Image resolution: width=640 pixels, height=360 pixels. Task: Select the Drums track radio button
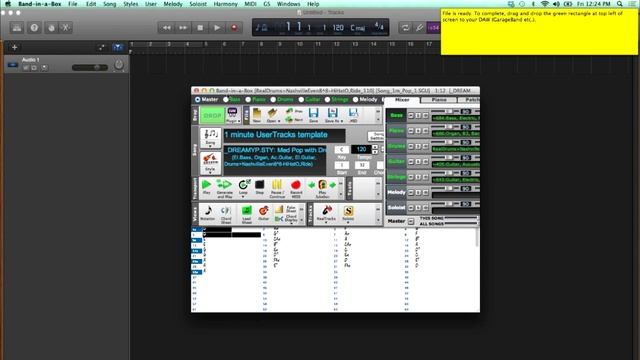point(273,100)
